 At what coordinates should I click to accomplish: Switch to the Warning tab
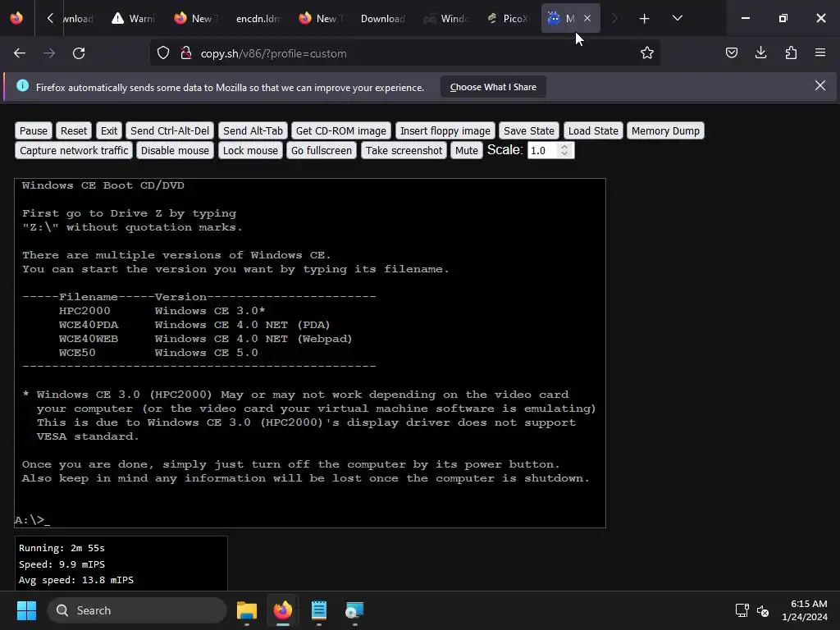pyautogui.click(x=134, y=19)
